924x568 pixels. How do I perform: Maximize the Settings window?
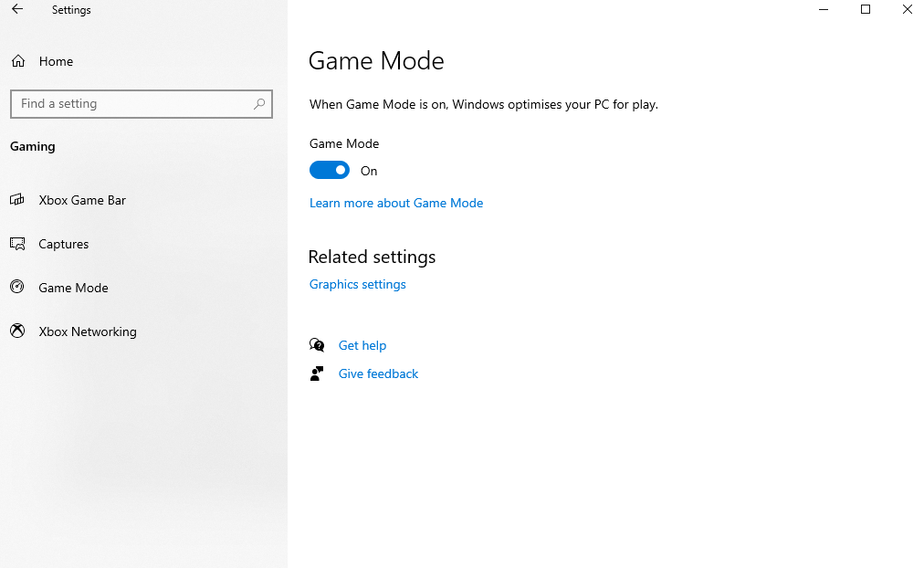click(866, 10)
